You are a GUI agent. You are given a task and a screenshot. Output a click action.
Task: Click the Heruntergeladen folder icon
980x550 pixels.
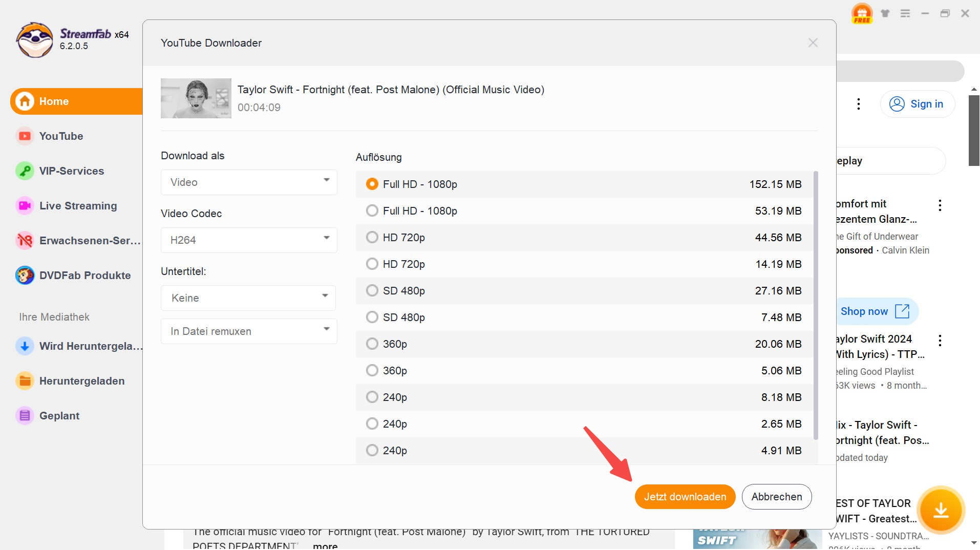click(x=25, y=381)
